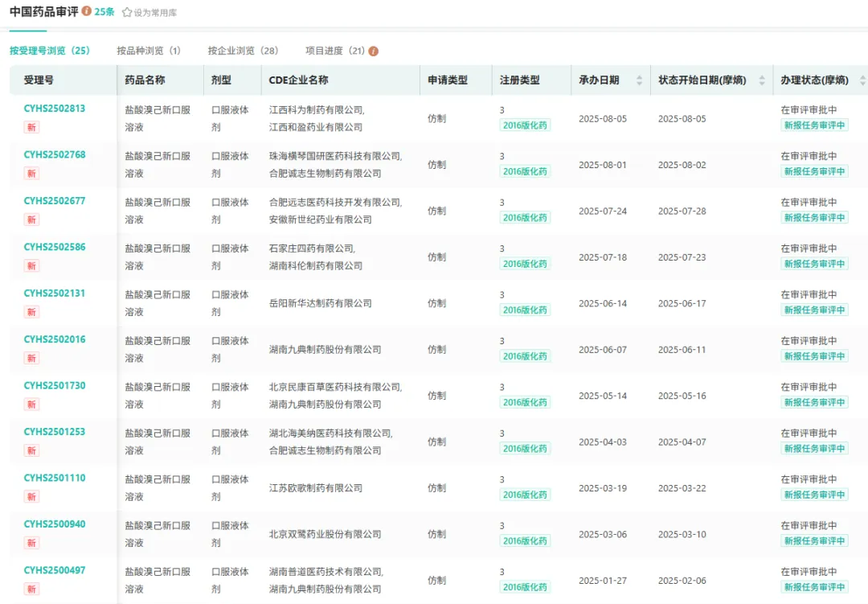Click 2016版化药 tag in the CYHS2500940 row

(x=525, y=541)
